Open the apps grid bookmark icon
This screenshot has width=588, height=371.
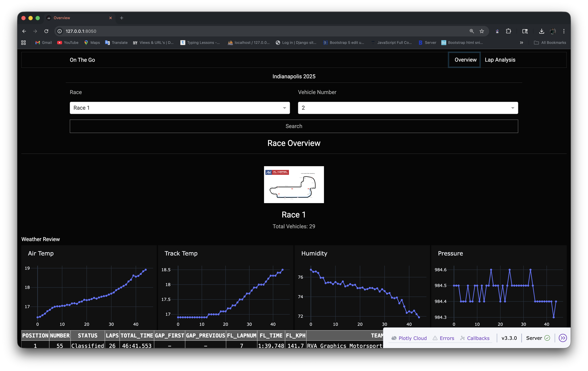[23, 43]
